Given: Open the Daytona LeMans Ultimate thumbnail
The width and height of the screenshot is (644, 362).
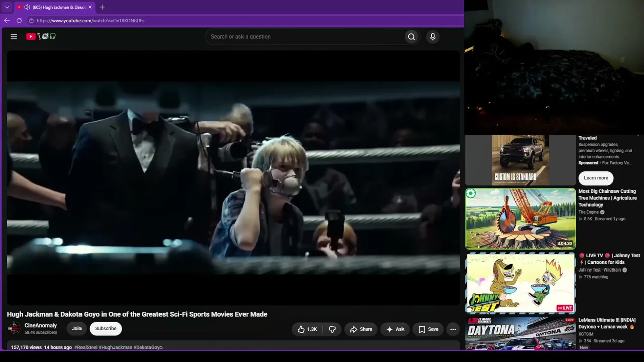Looking at the screenshot, I should tap(520, 333).
